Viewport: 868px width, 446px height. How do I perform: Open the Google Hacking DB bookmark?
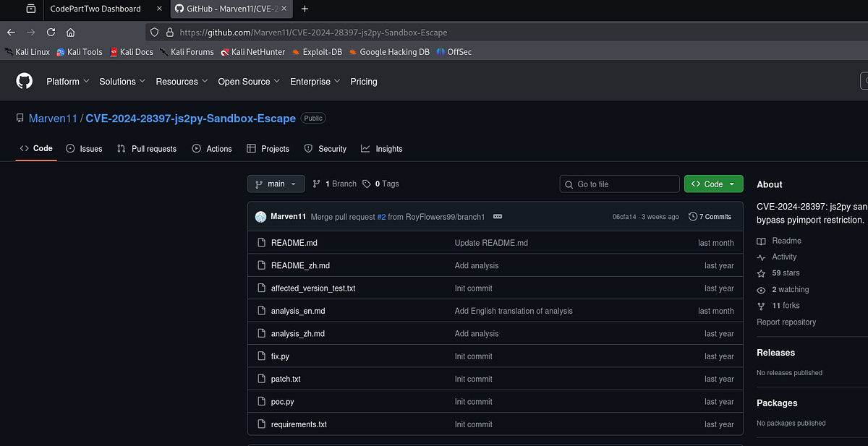(389, 52)
